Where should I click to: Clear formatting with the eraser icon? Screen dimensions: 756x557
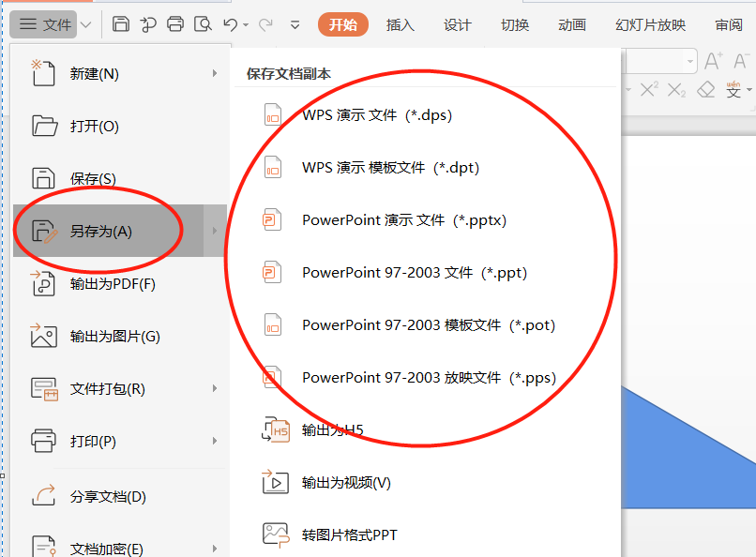point(706,90)
